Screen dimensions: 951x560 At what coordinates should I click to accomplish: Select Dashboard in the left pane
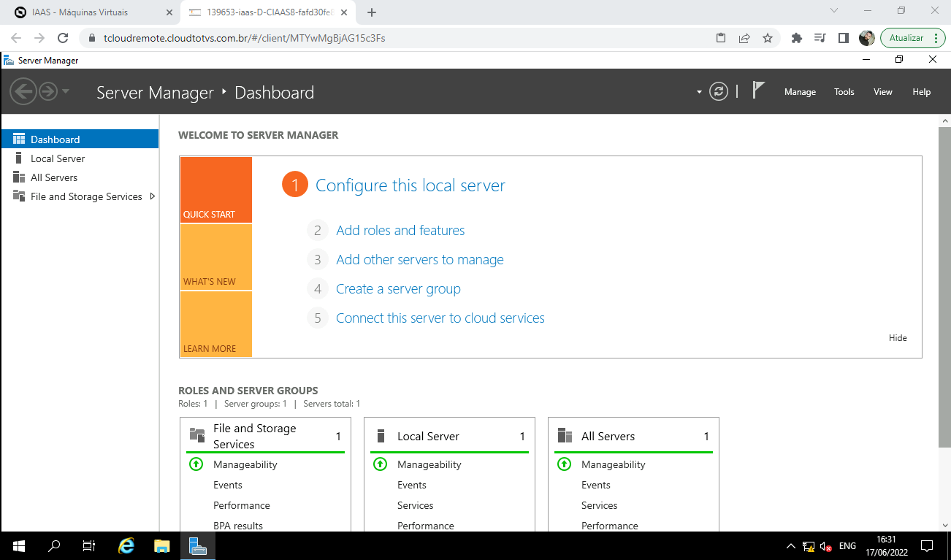click(80, 139)
